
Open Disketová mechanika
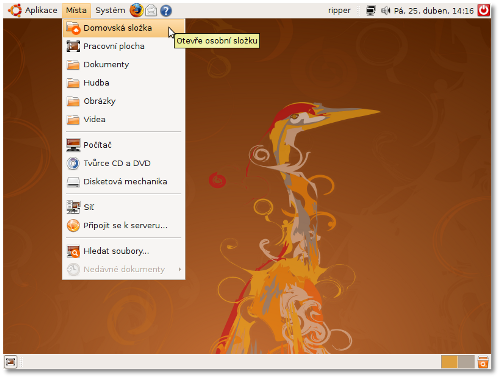point(123,182)
